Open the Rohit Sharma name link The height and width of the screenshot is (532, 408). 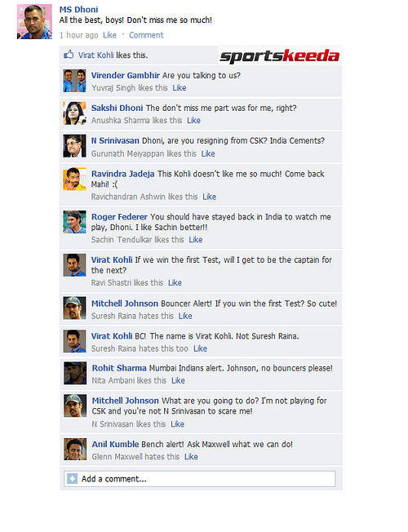[119, 368]
